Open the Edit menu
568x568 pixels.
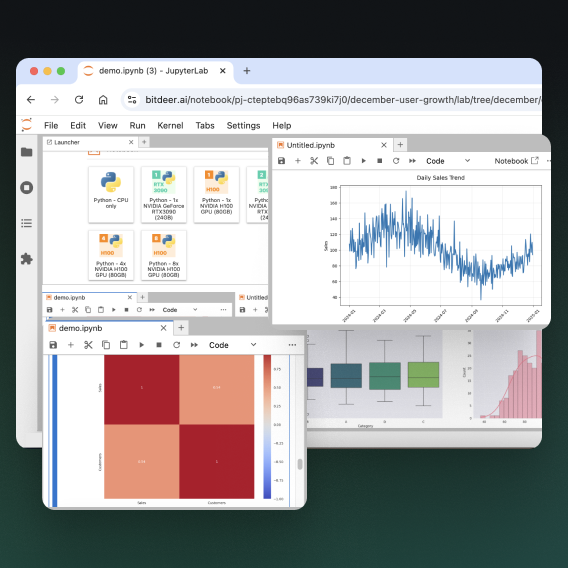click(x=78, y=125)
